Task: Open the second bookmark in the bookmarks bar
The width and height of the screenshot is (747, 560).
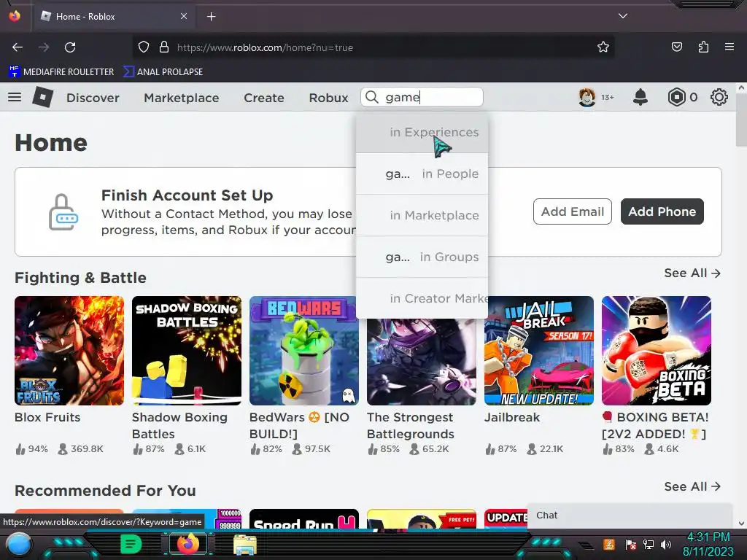Action: click(163, 72)
